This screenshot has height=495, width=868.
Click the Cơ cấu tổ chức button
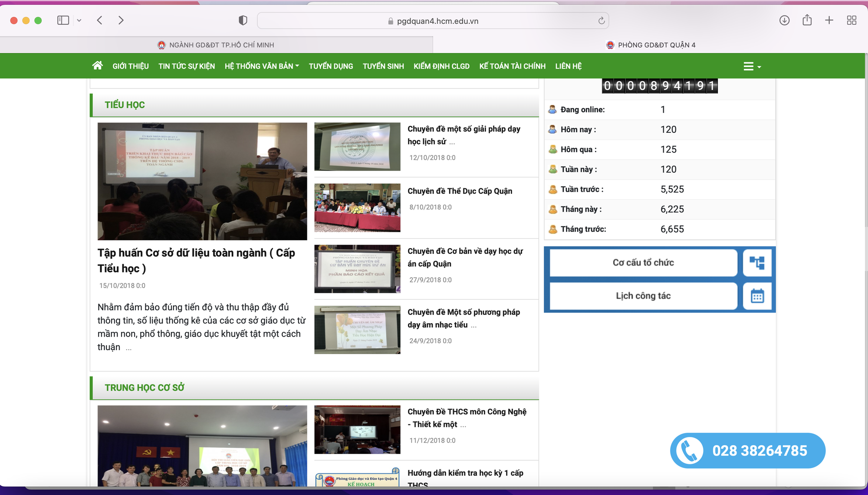[x=643, y=263]
